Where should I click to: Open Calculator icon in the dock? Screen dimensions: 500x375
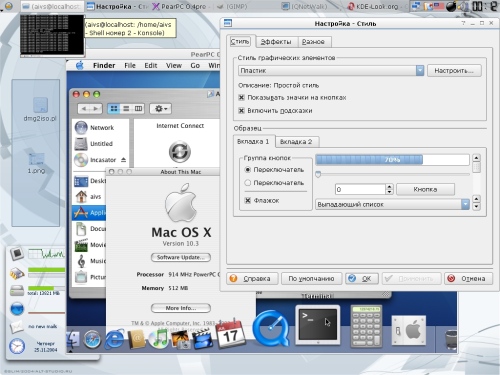click(x=366, y=326)
